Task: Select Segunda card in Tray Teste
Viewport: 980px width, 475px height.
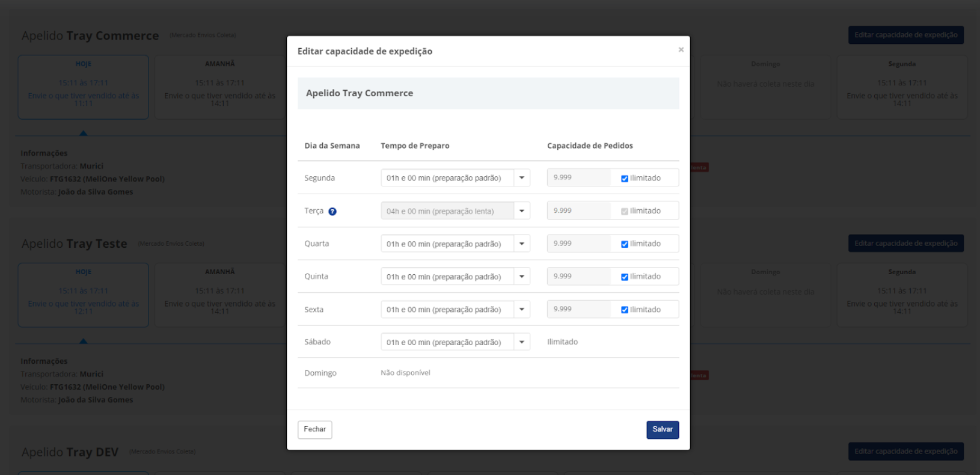Action: click(902, 295)
